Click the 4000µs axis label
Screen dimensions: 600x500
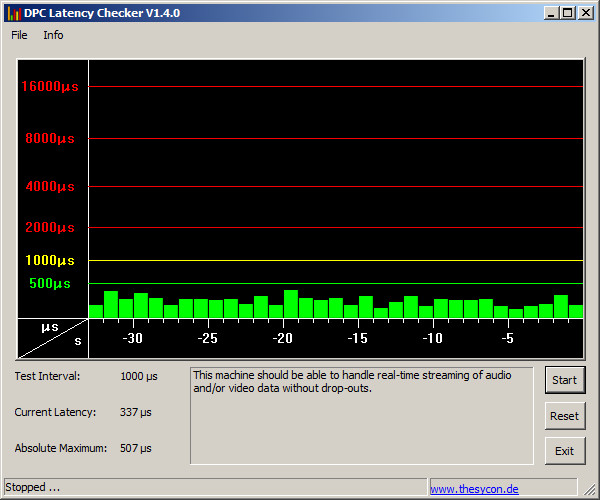click(50, 187)
